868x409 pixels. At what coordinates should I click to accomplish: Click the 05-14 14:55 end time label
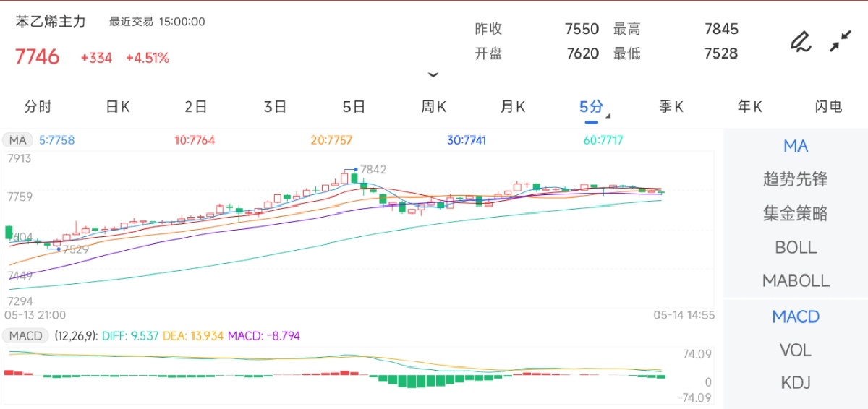[x=685, y=315]
